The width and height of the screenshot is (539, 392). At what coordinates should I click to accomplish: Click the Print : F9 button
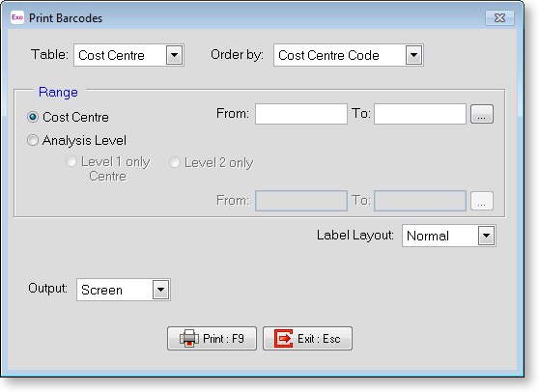click(212, 338)
